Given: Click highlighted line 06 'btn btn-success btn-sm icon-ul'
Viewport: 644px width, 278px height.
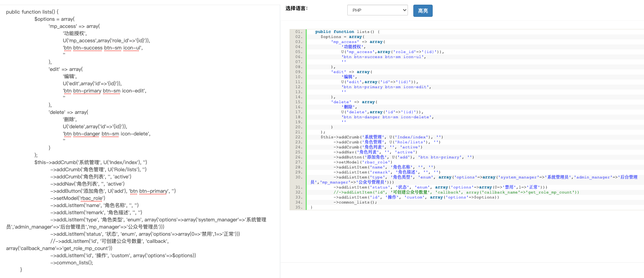Looking at the screenshot, I should 384,57.
